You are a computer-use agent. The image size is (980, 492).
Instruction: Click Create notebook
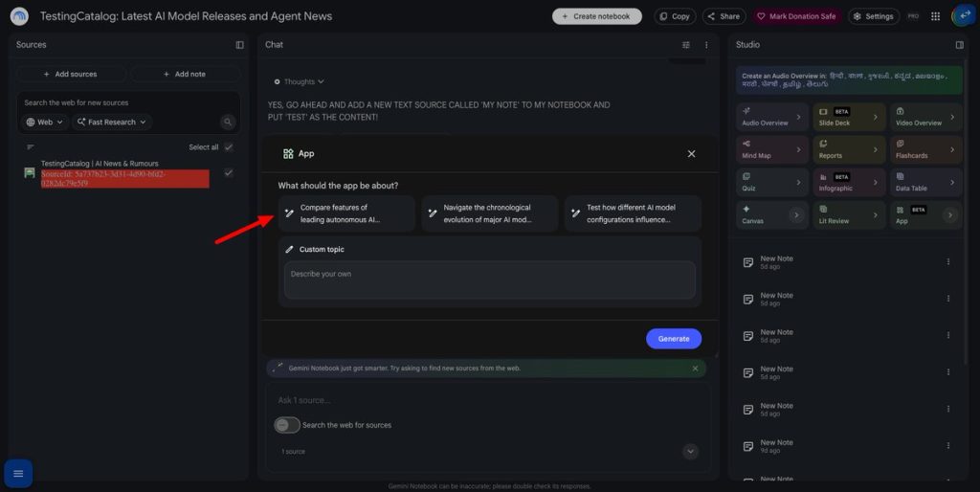pos(597,16)
